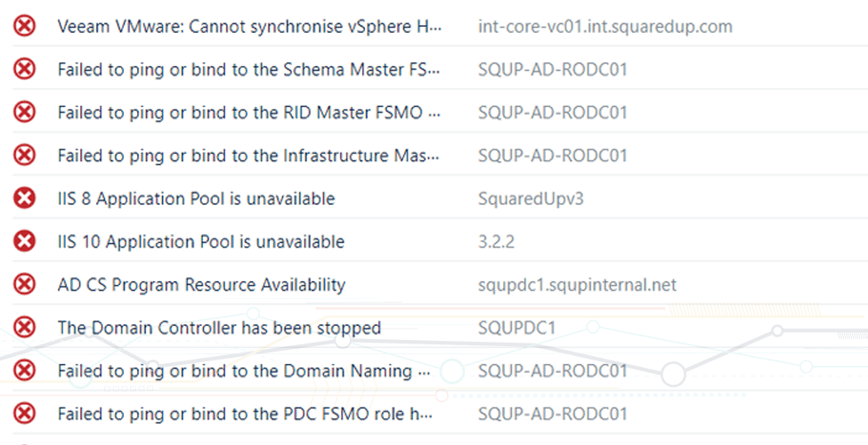Select the SquaredUpv3 source object
The height and width of the screenshot is (445, 868).
[531, 198]
